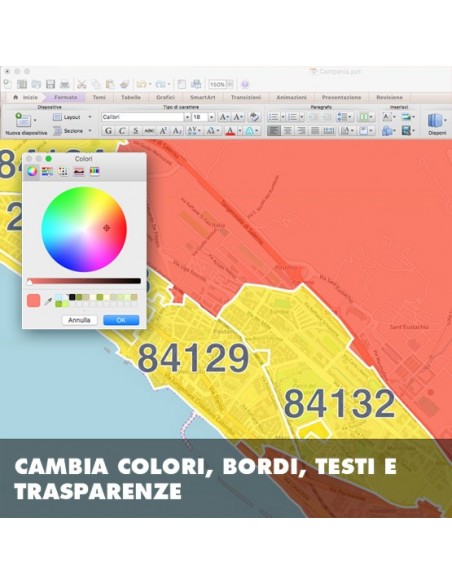Viewport: 452px width, 584px height.
Task: Toggle justified text alignment
Action: (315, 131)
